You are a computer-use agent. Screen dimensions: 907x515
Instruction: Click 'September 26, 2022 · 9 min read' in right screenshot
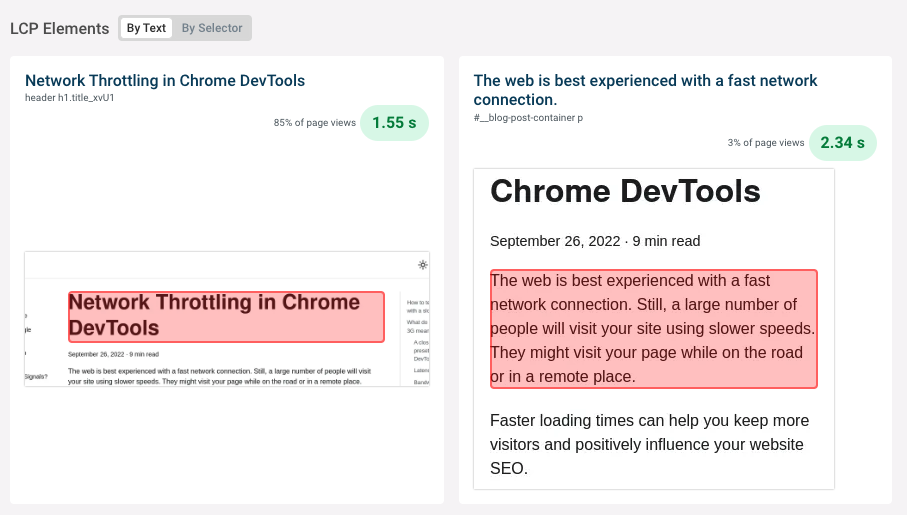pyautogui.click(x=595, y=241)
